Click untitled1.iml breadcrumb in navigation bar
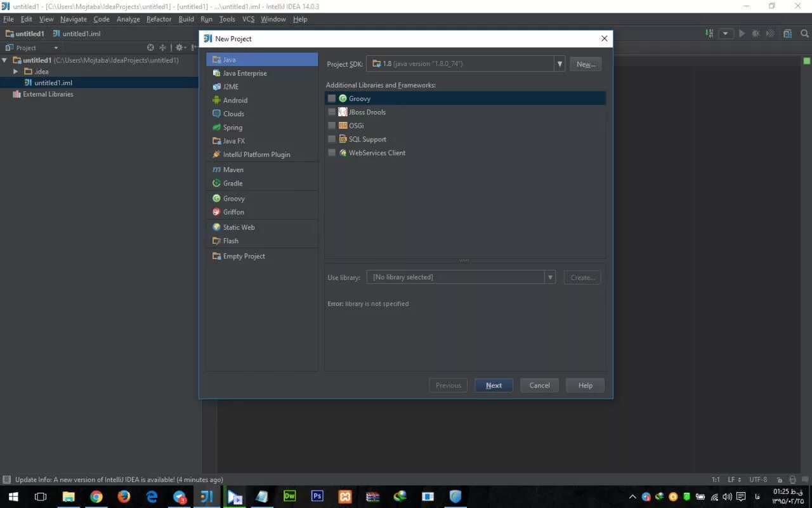The height and width of the screenshot is (508, 812). [76, 34]
